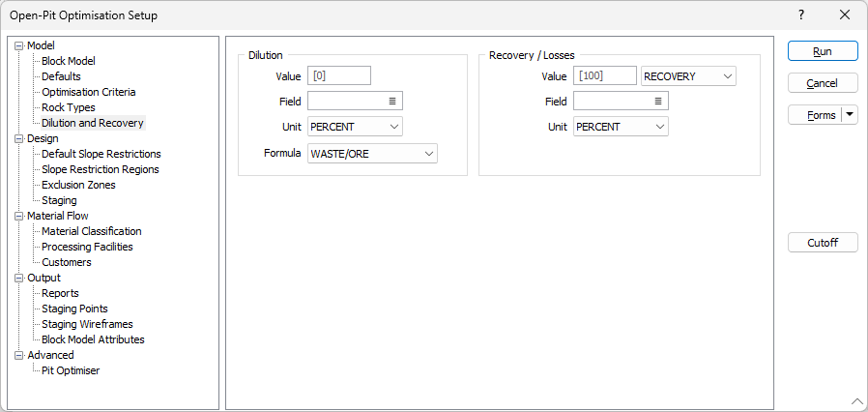Collapse the Design tree node
The image size is (868, 412).
click(x=20, y=138)
